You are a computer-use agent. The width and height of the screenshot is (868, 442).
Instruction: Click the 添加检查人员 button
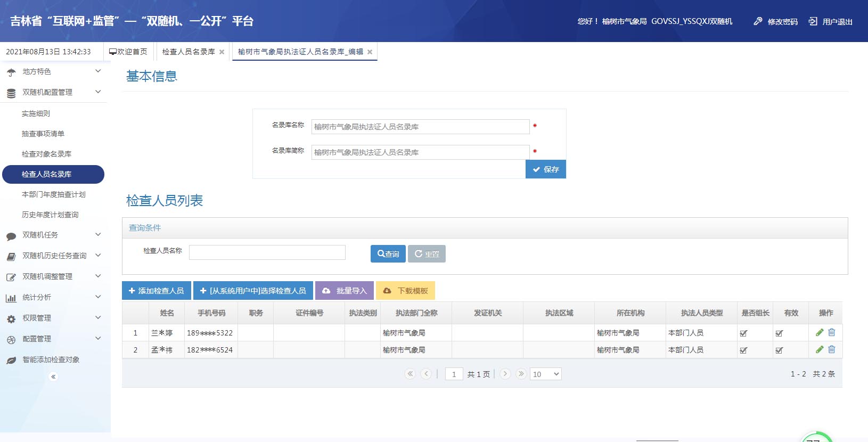coord(156,291)
